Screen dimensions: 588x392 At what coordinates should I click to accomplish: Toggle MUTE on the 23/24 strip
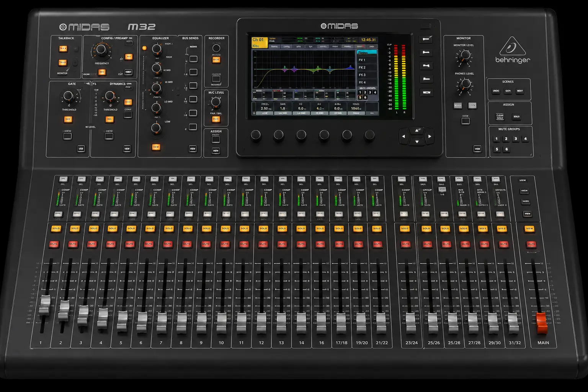[406, 244]
